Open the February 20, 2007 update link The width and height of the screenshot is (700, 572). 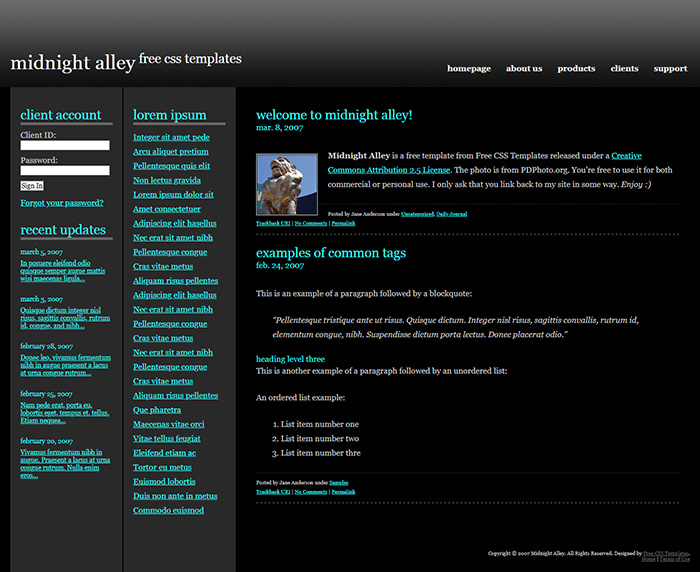coord(65,463)
